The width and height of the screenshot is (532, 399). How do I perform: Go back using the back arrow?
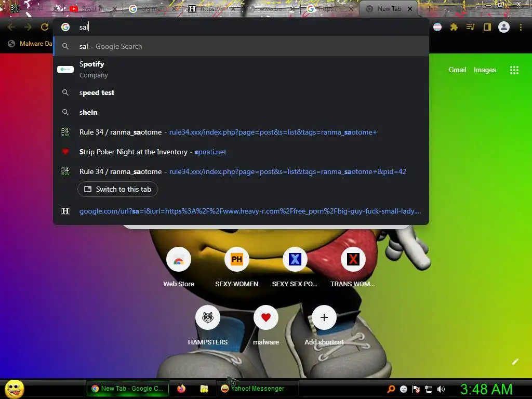11,27
